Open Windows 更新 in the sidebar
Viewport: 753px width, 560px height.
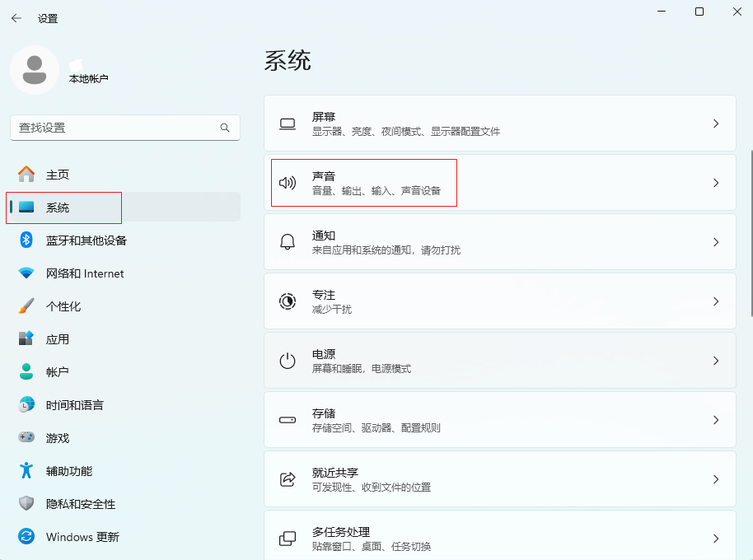125,536
